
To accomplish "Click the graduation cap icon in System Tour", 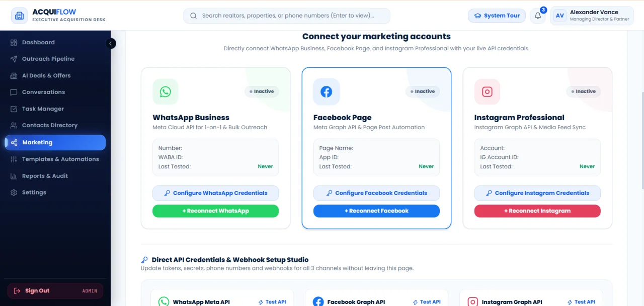I will click(477, 16).
